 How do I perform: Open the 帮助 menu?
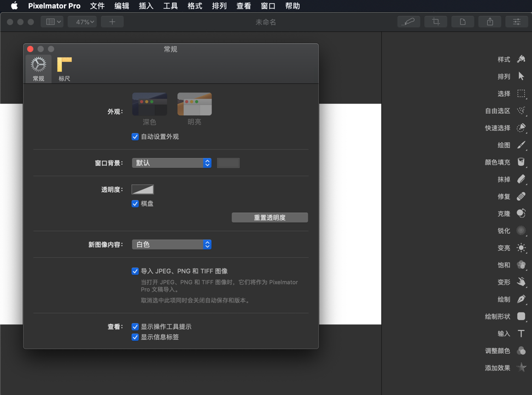(x=293, y=6)
